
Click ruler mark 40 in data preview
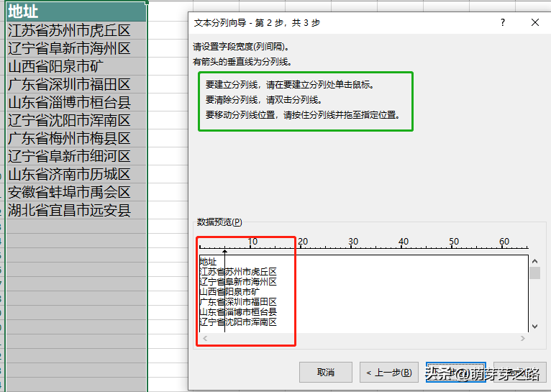pos(404,242)
